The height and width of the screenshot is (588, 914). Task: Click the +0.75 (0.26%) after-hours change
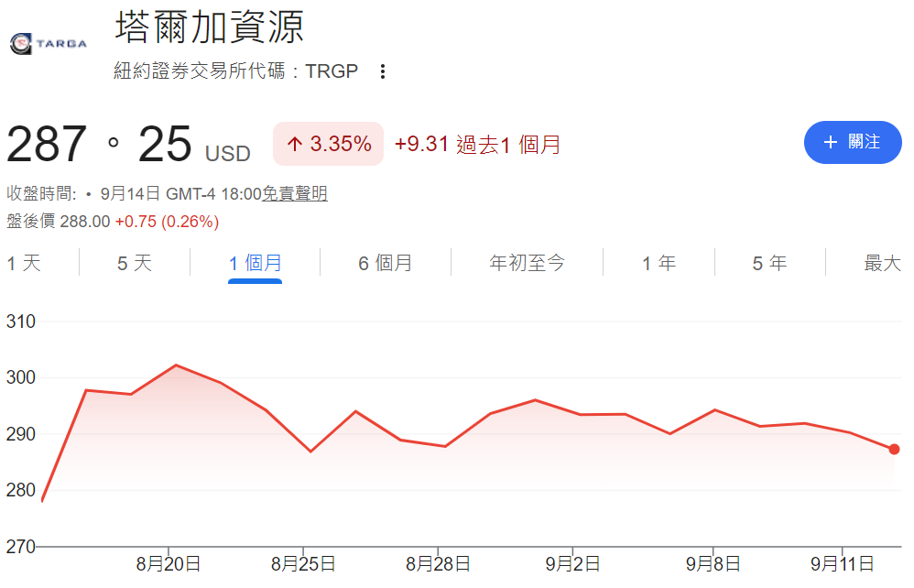click(x=168, y=222)
